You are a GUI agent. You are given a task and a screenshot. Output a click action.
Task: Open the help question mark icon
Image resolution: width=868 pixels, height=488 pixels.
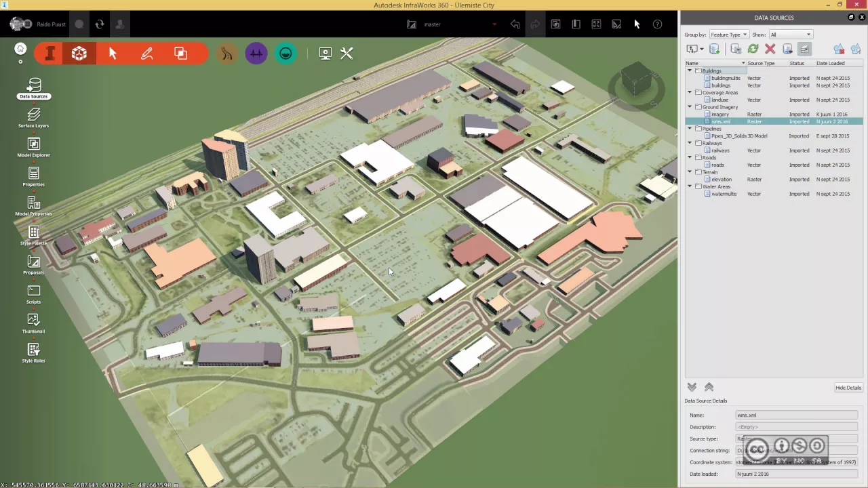(x=657, y=24)
